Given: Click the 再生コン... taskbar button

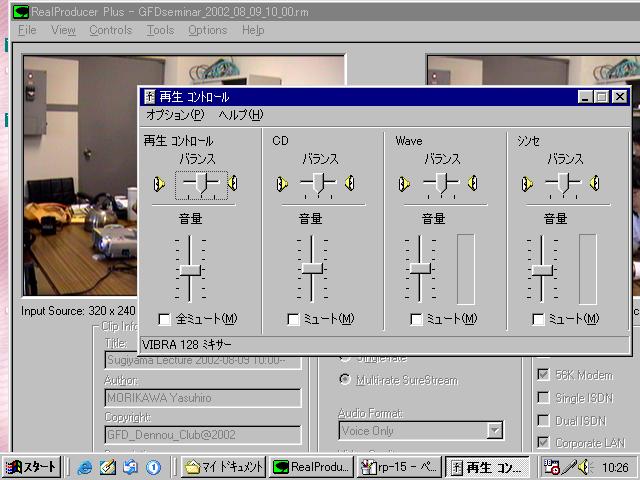Looking at the screenshot, I should coord(487,467).
